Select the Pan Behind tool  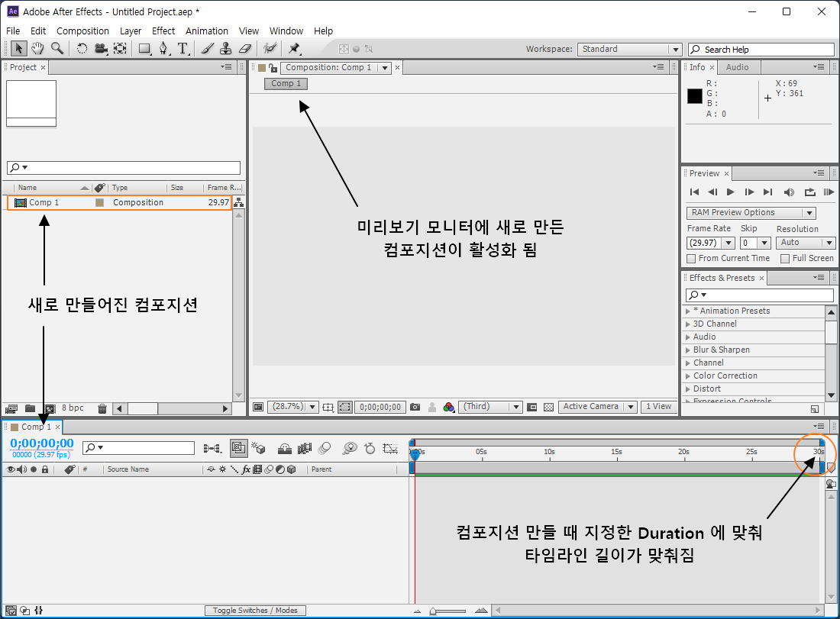[x=120, y=49]
